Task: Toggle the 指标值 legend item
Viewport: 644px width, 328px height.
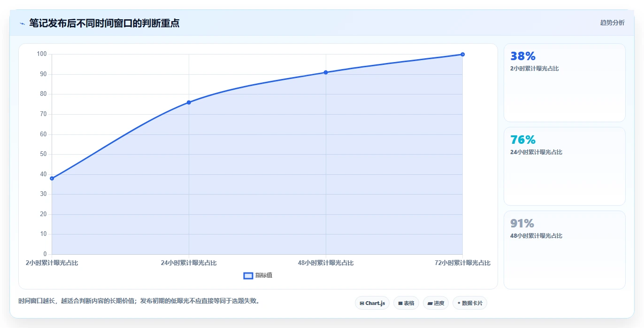Action: point(258,275)
